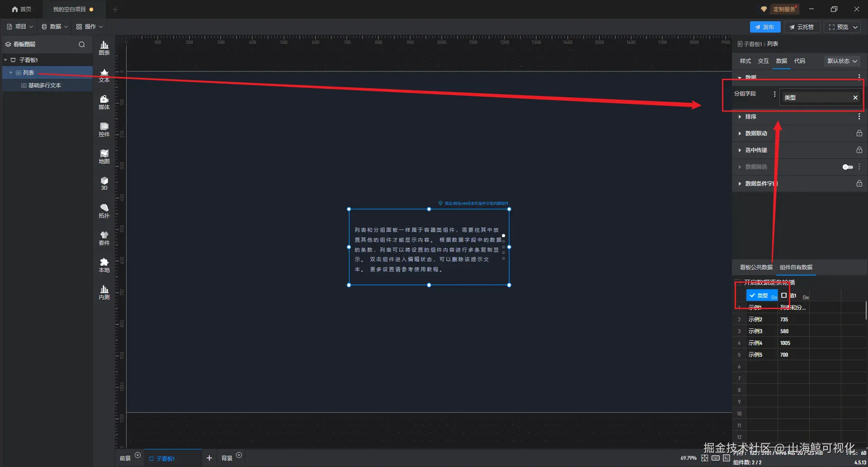The image size is (868, 467).
Task: Clear the 分组字段 value with the X button
Action: pyautogui.click(x=855, y=97)
